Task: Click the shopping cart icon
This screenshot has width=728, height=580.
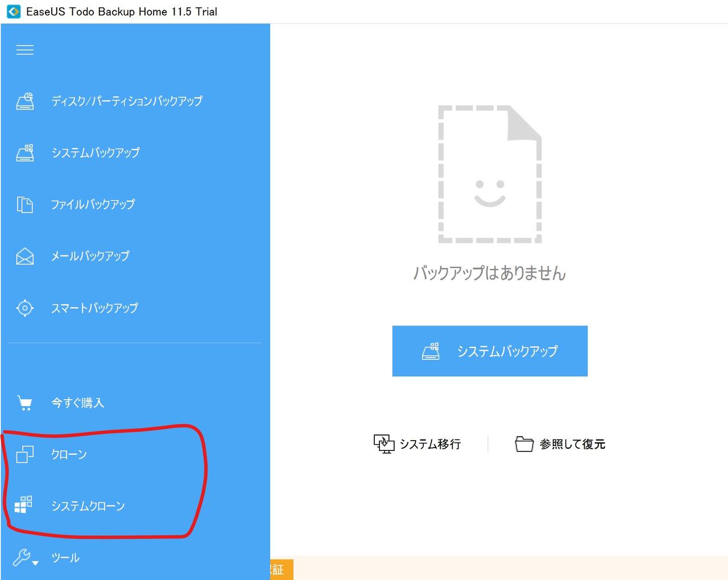Action: [25, 403]
